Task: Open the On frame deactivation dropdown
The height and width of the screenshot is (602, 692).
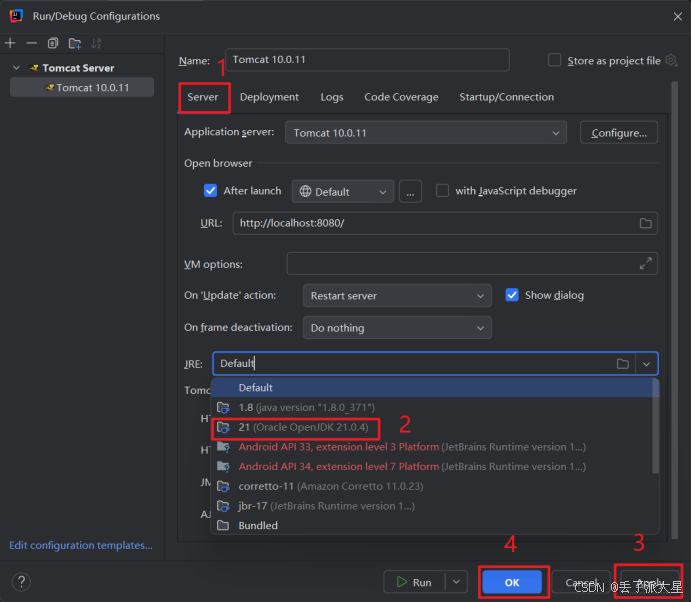Action: 397,327
